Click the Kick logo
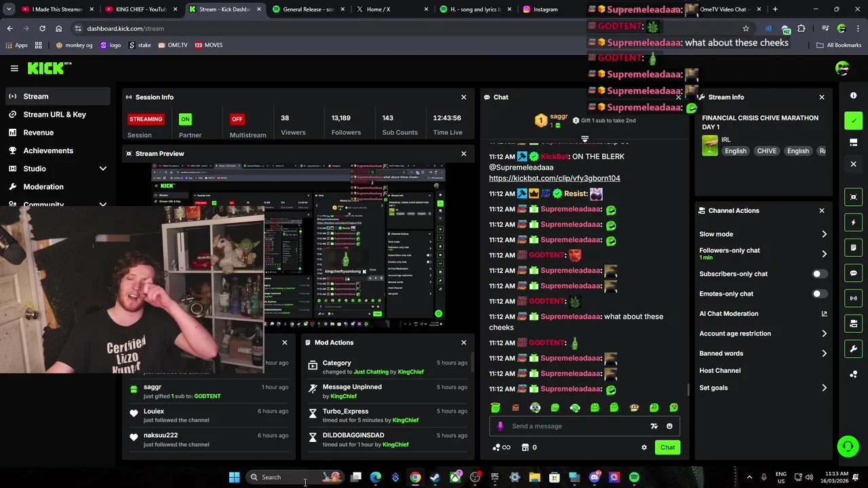The height and width of the screenshot is (488, 868). tap(49, 68)
